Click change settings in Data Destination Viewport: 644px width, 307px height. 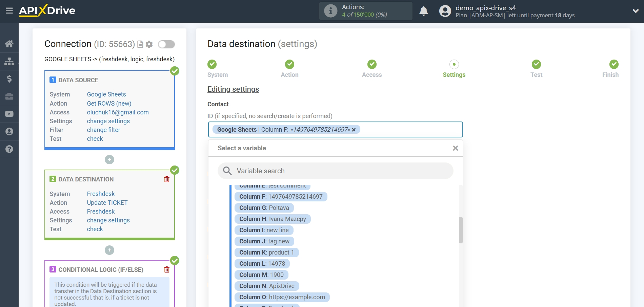click(108, 220)
